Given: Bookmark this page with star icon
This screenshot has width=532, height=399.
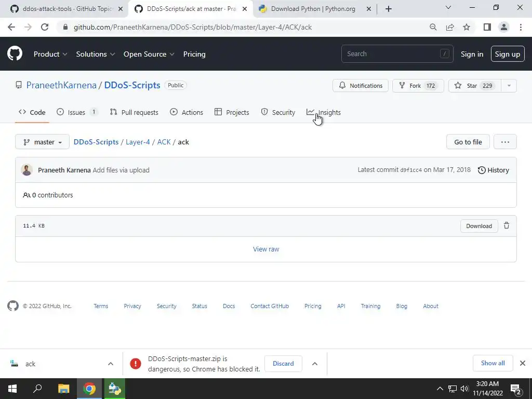Looking at the screenshot, I should click(467, 27).
